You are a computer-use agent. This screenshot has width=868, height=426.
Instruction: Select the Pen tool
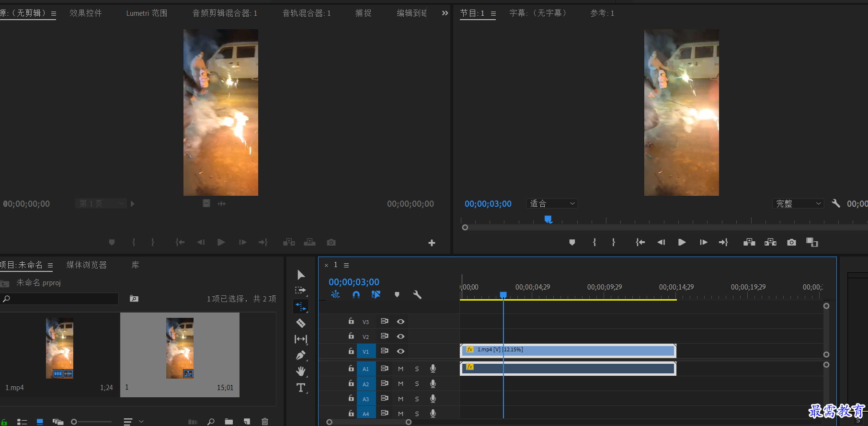[301, 355]
